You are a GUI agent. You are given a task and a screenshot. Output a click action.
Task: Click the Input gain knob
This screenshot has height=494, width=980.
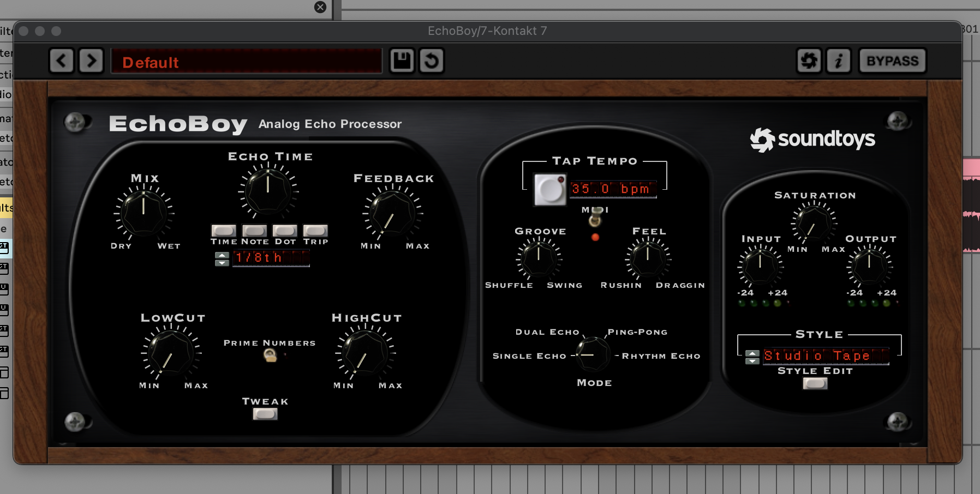pos(760,266)
